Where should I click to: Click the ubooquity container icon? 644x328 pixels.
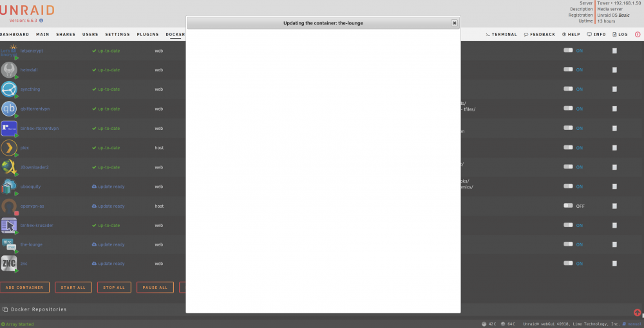(x=8, y=187)
